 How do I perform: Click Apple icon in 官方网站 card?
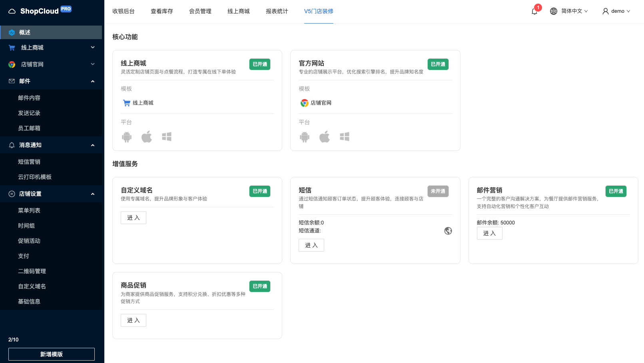tap(325, 137)
